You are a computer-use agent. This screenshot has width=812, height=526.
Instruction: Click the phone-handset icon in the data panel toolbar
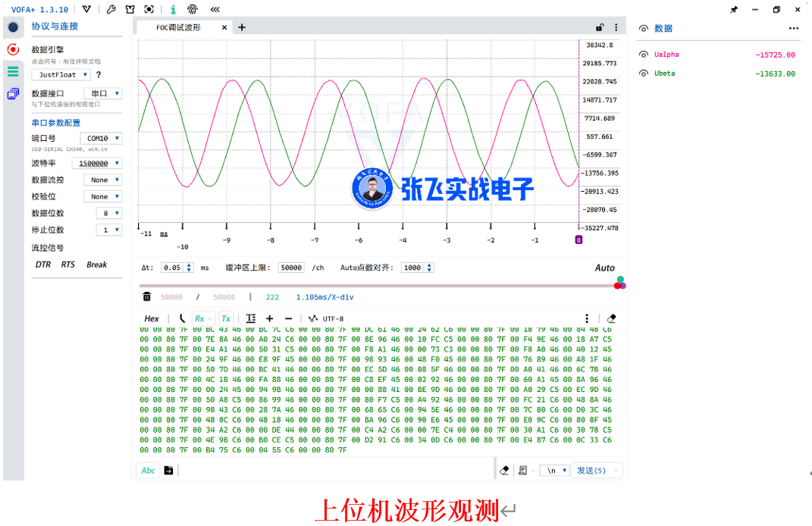[x=183, y=318]
